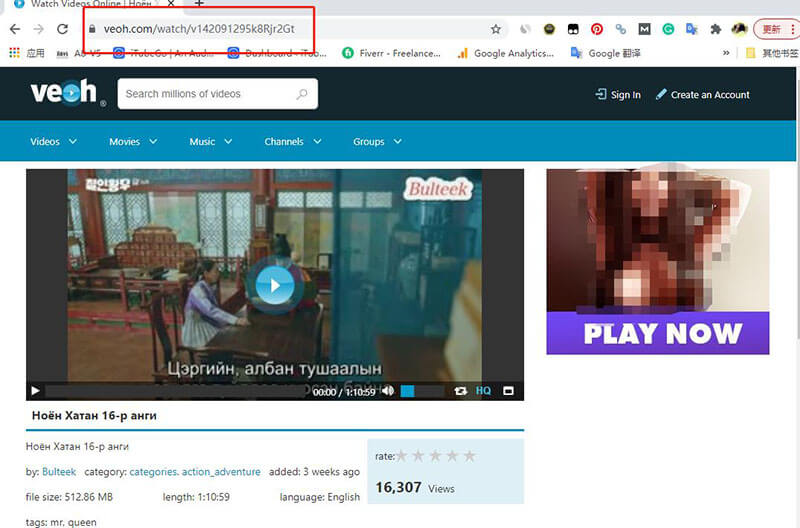
Task: Focus the Search millions of videos field
Action: (217, 94)
